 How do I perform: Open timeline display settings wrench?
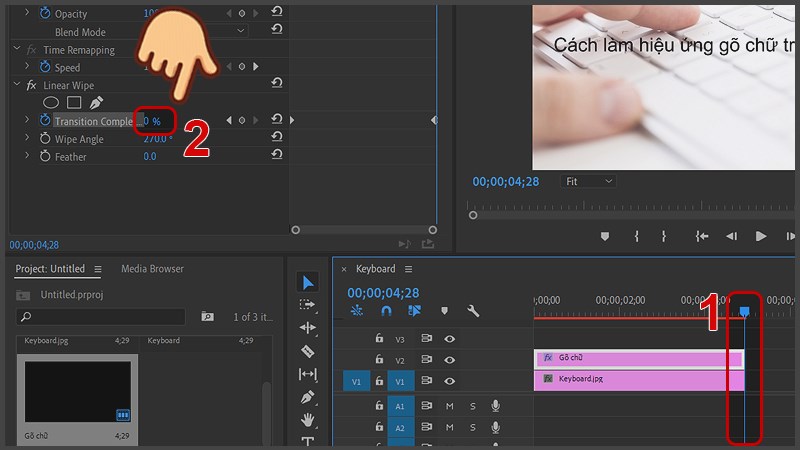tap(473, 311)
